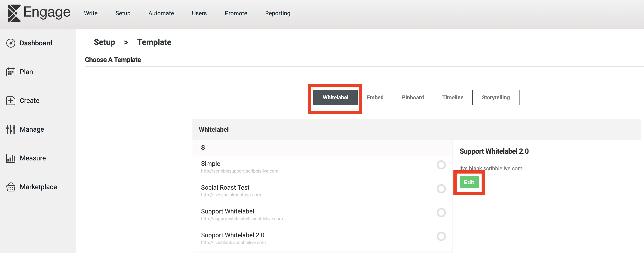Viewport: 644px width, 253px height.
Task: Click Support Whitelabel 2.0 details heading
Action: (x=494, y=151)
